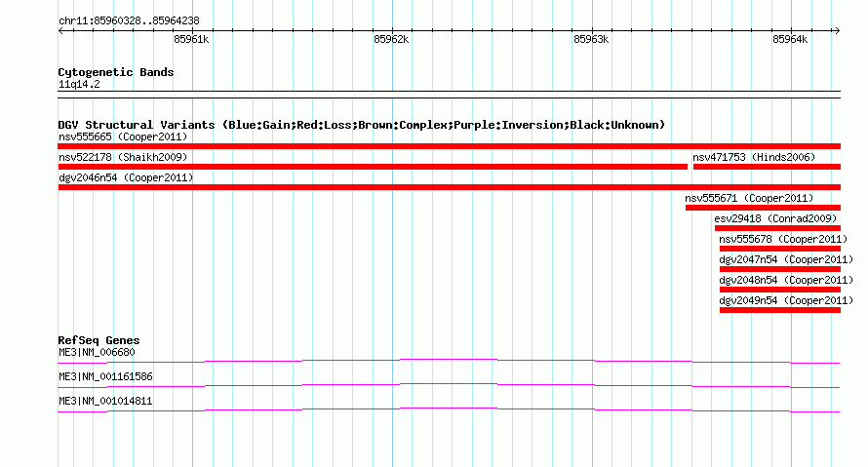
Task: Click the chr11:85960328..85964238 coordinate label
Action: pyautogui.click(x=129, y=21)
